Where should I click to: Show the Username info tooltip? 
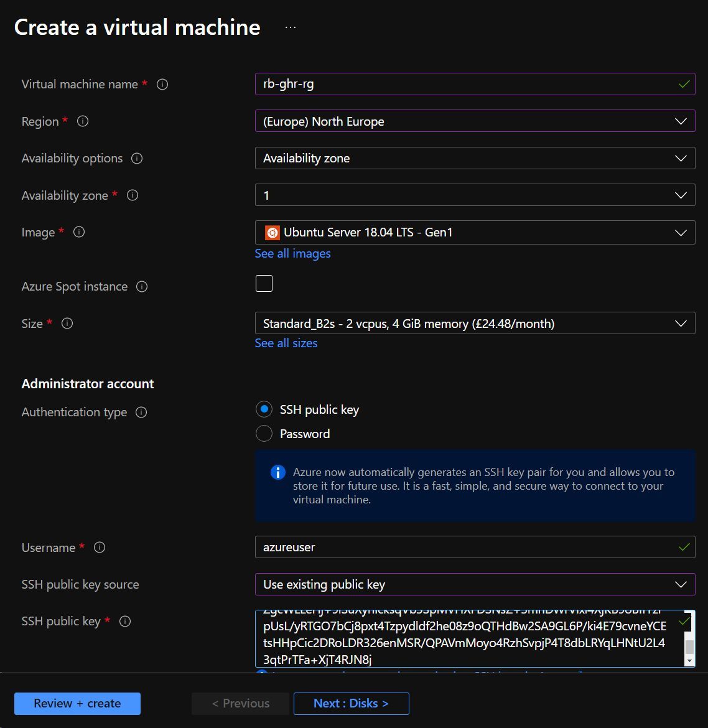click(x=100, y=548)
